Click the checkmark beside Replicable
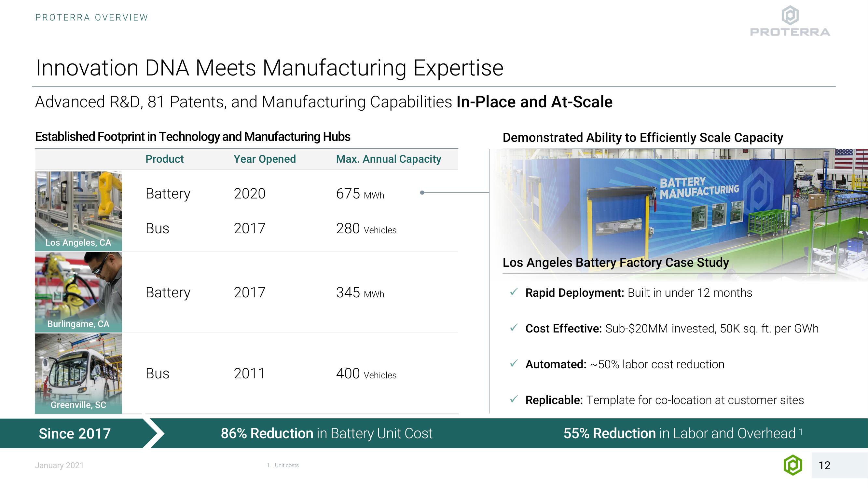Screen dimensions: 868x488 coord(514,400)
